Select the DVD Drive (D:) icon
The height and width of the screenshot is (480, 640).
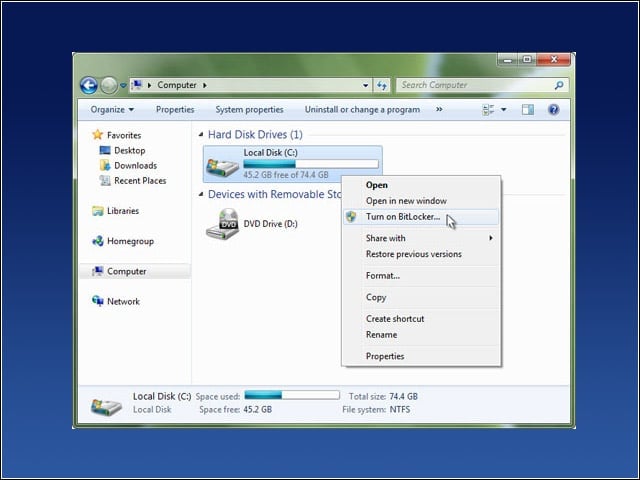point(222,224)
